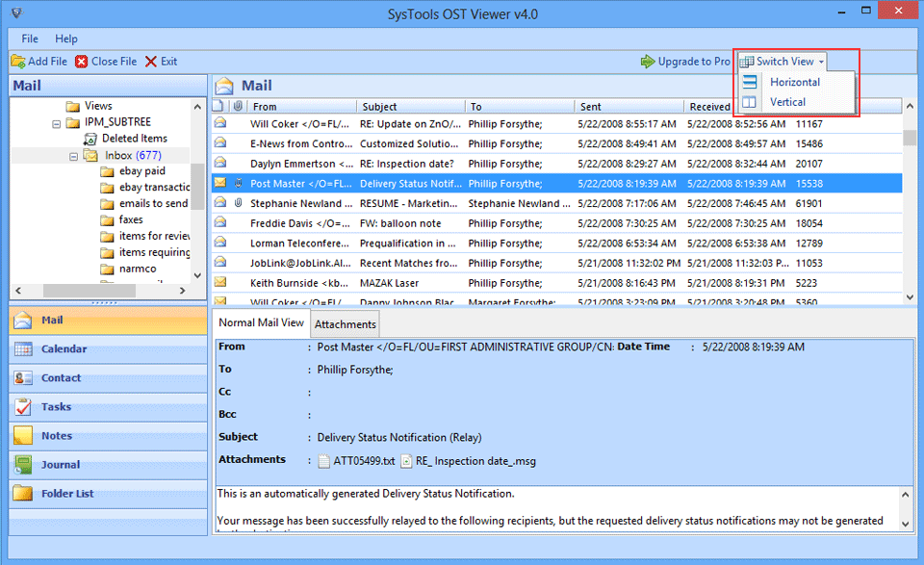Select the Vertical view icon
Image resolution: width=924 pixels, height=565 pixels.
(750, 102)
